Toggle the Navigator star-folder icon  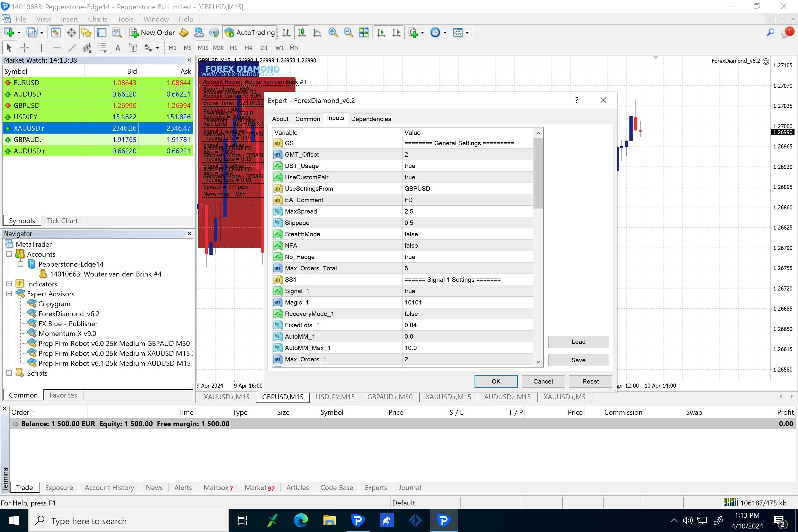[x=87, y=33]
